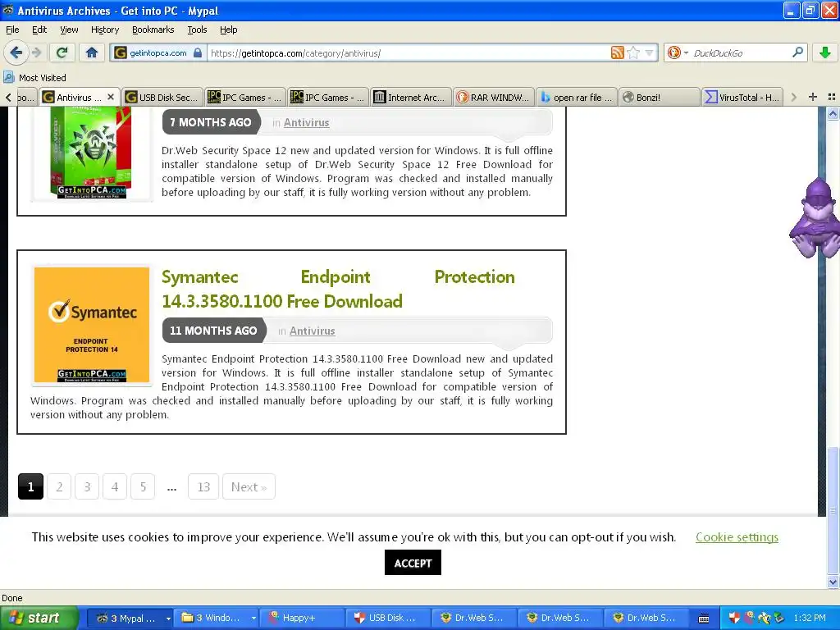Open the Symantec Endpoint Protection thumbnail
Screen dimensions: 840x630
click(92, 325)
